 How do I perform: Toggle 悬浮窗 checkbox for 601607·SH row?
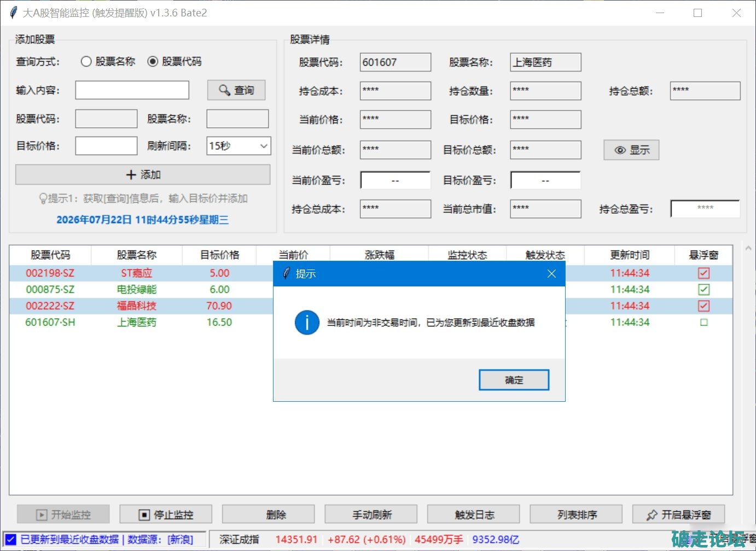pos(703,322)
